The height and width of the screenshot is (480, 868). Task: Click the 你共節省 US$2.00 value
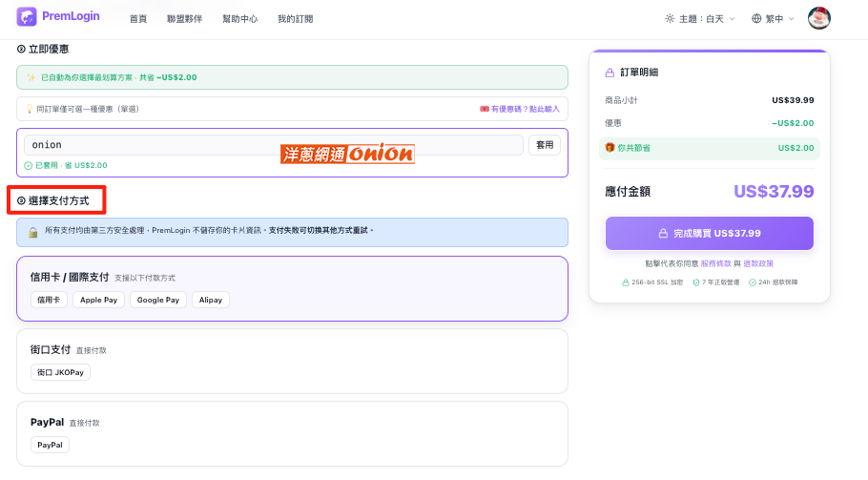coord(796,148)
